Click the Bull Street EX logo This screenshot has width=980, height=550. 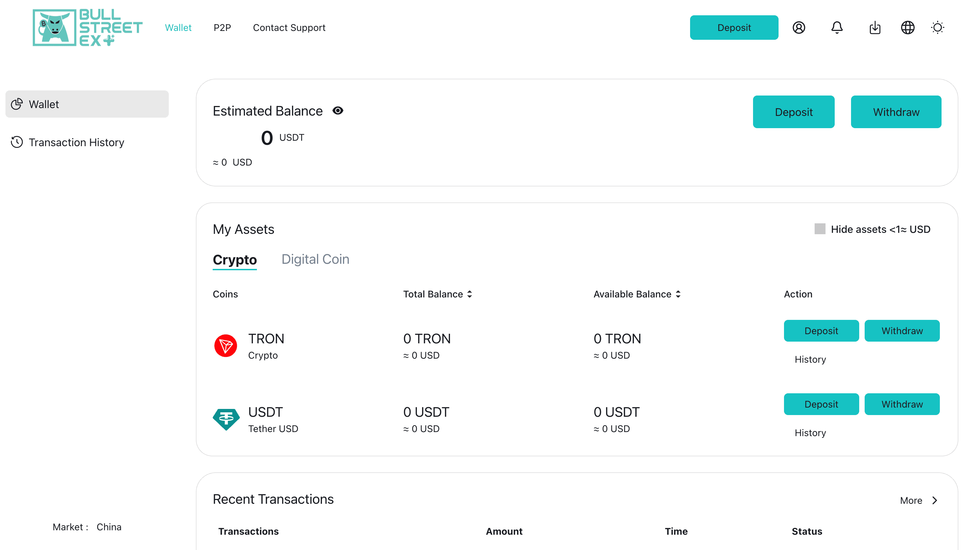87,28
